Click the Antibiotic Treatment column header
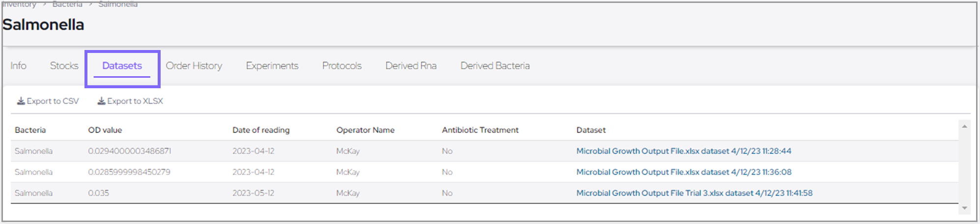980x224 pixels. coord(480,130)
